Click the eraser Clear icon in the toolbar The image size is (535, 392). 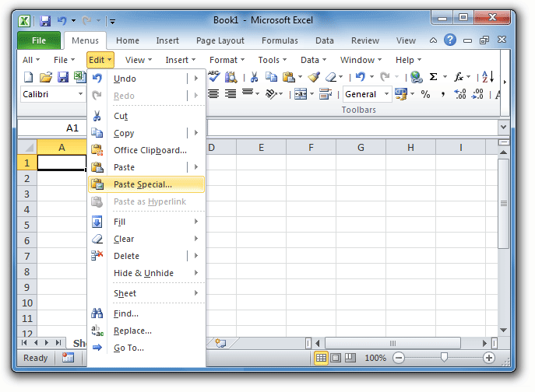point(331,77)
